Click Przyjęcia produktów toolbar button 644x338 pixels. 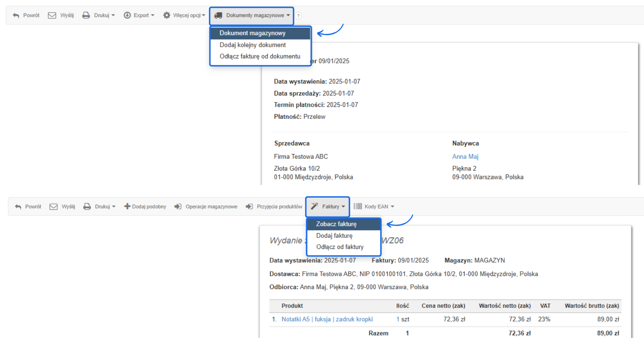click(x=274, y=207)
